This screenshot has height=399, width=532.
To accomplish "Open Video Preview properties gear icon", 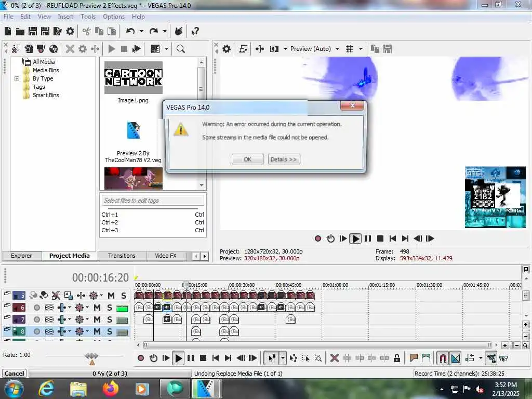I will tap(227, 49).
